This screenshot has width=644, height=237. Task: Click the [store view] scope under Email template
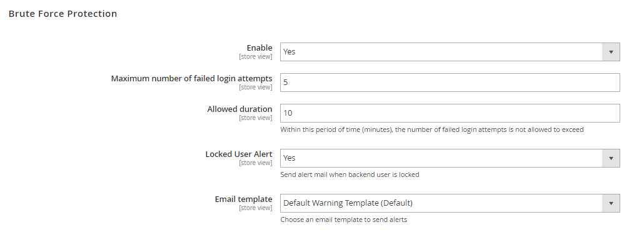[x=256, y=208]
